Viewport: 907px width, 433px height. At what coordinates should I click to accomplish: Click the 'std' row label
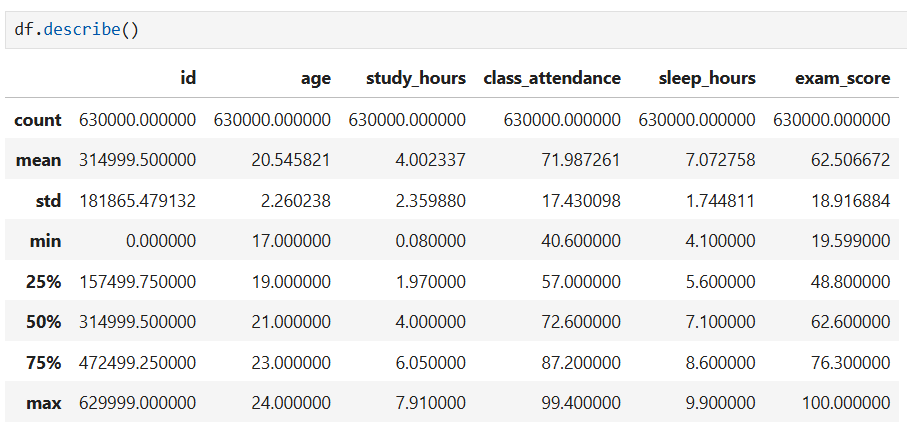coord(48,201)
